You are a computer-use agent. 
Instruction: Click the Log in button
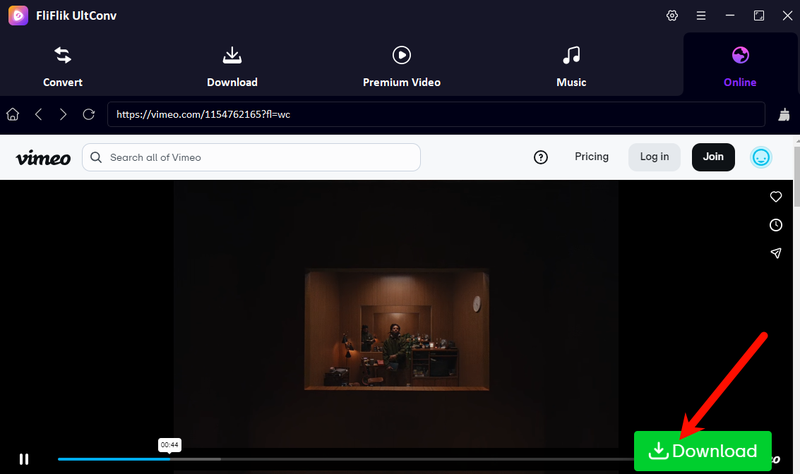click(654, 157)
